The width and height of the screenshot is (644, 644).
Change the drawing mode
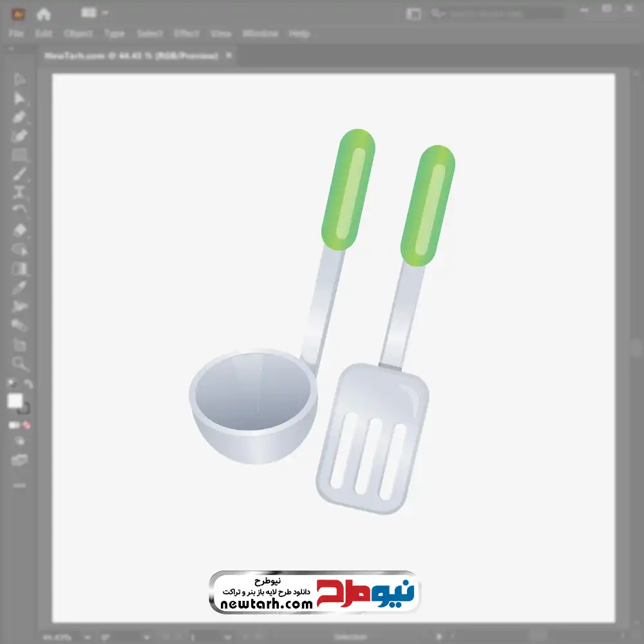tap(19, 442)
